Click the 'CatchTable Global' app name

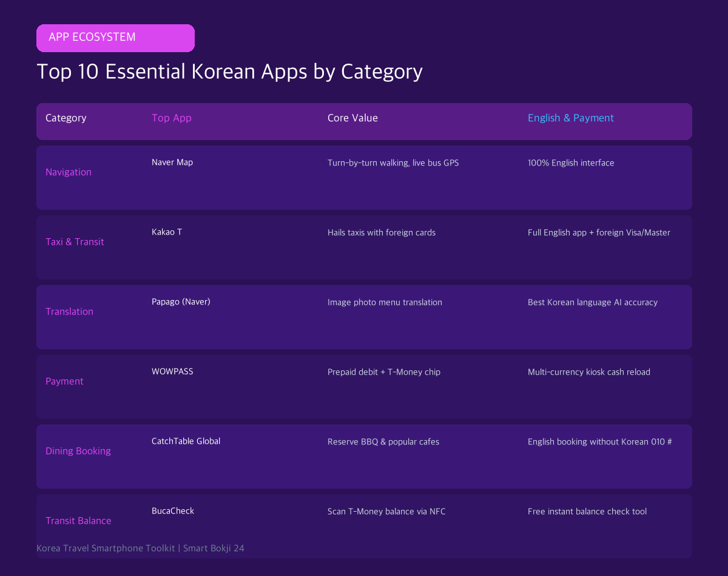[x=186, y=441]
